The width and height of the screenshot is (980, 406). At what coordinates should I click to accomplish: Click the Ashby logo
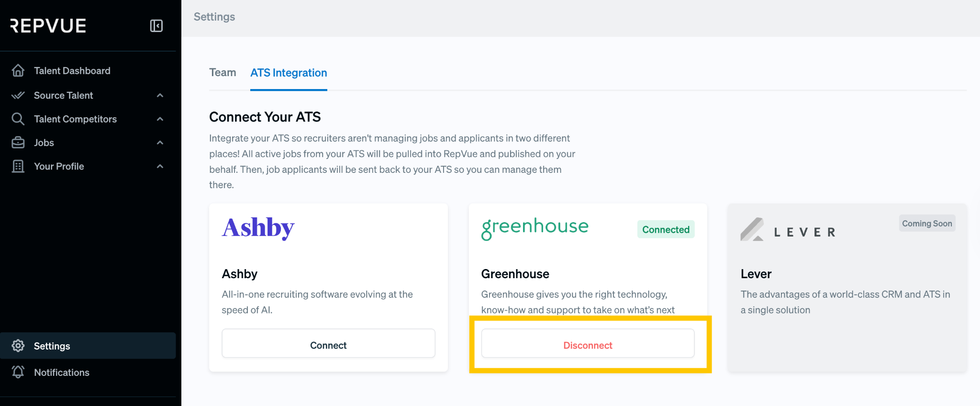[x=258, y=228]
